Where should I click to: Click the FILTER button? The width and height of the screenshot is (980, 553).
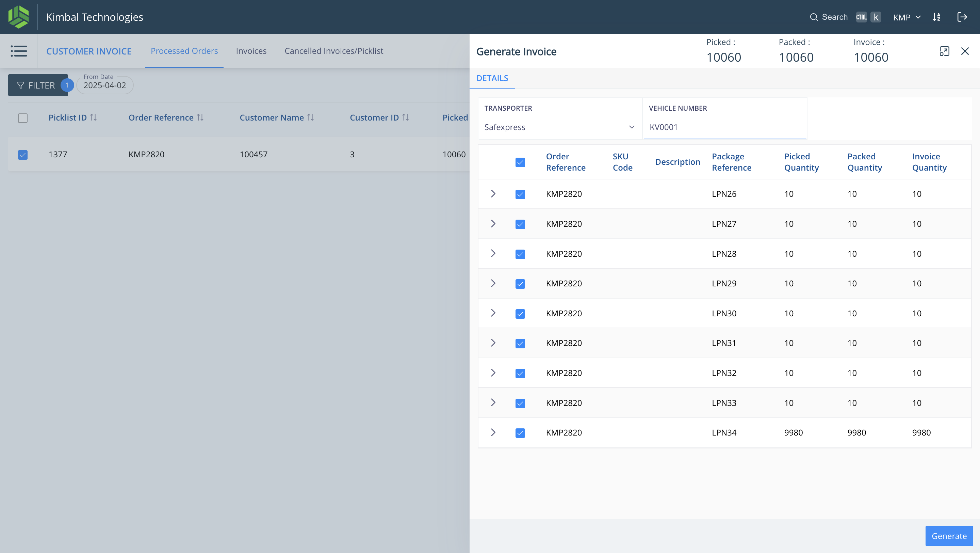pos(38,85)
